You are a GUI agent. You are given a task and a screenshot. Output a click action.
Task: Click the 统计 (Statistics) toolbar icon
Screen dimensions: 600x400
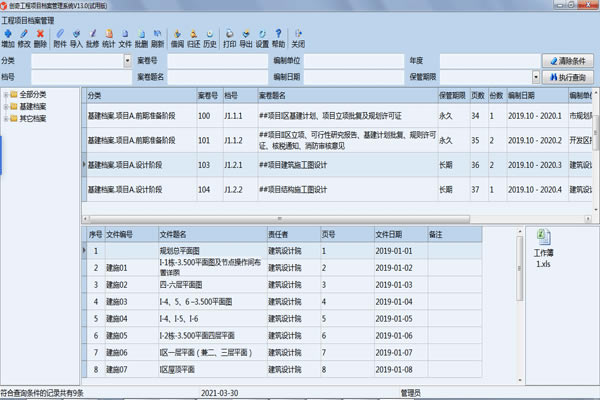click(x=109, y=38)
